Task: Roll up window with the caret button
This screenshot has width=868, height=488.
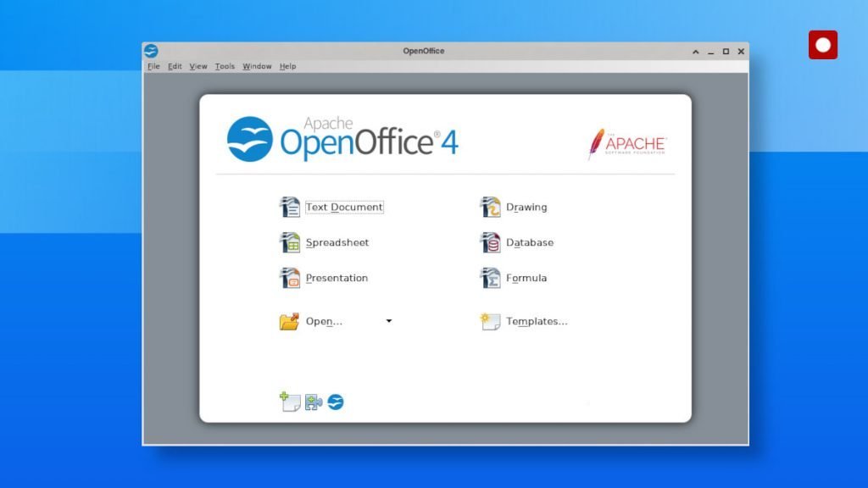Action: [x=695, y=52]
